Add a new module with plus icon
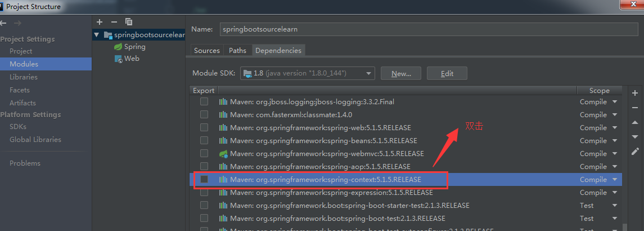644x231 pixels. 100,22
